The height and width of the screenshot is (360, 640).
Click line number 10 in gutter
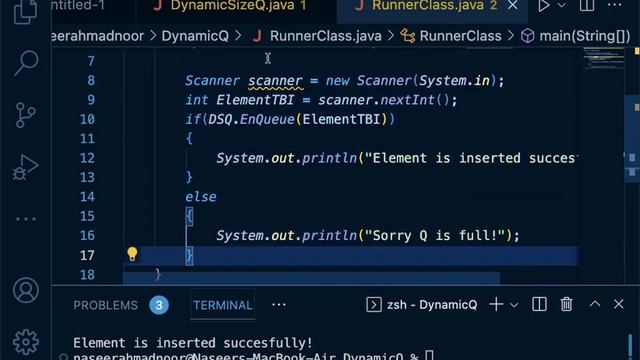coord(87,119)
